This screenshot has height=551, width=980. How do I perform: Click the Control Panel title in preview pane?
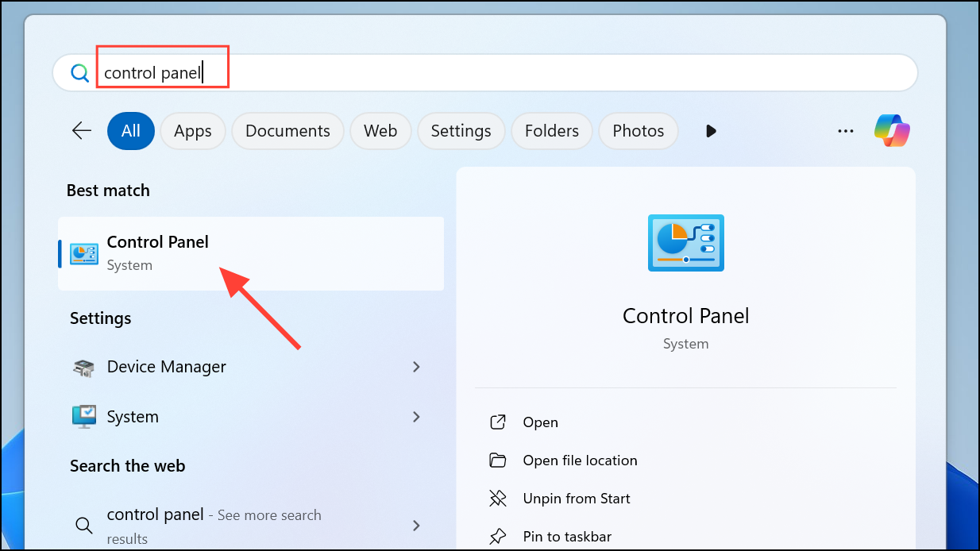coord(686,316)
